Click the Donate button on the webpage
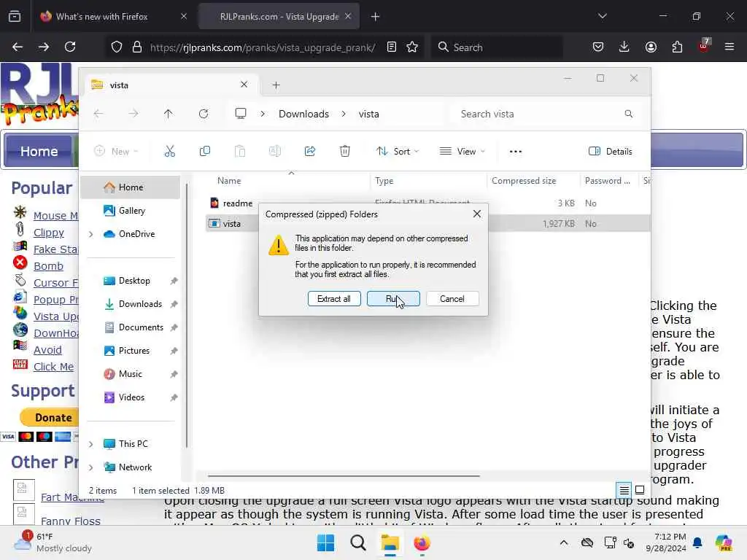The height and width of the screenshot is (560, 747). click(49, 418)
